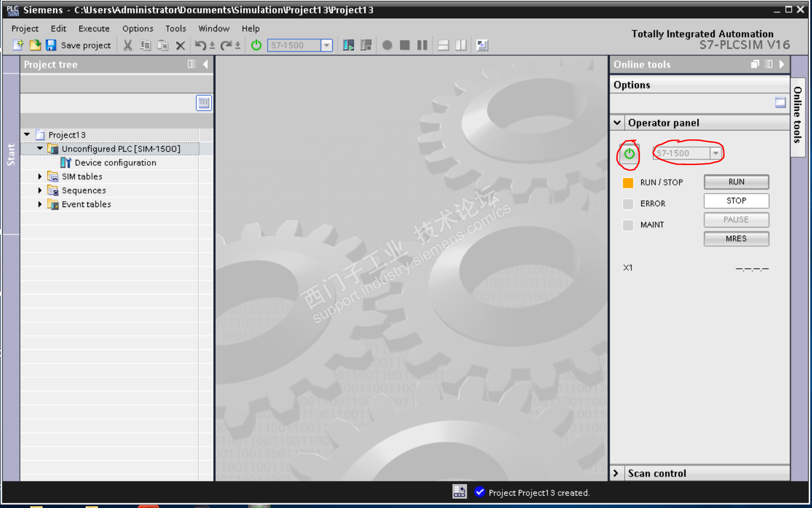Undo the last action in the toolbar
812x508 pixels.
pyautogui.click(x=200, y=45)
